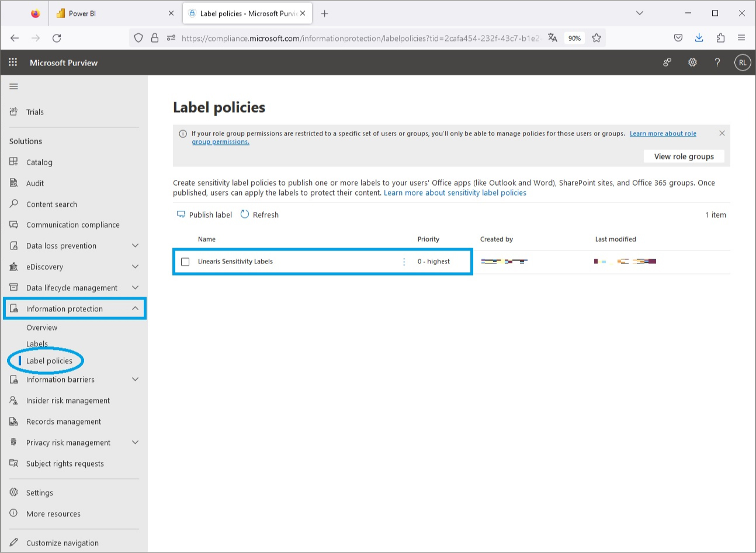Select Content search in the navigation

tap(51, 204)
